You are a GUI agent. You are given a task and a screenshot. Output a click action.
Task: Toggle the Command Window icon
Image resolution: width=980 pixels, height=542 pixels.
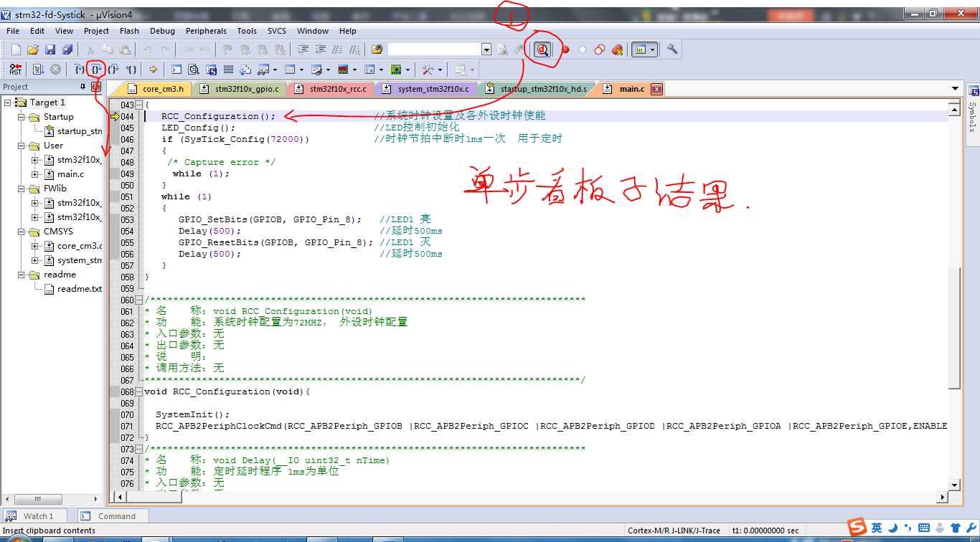click(x=176, y=70)
